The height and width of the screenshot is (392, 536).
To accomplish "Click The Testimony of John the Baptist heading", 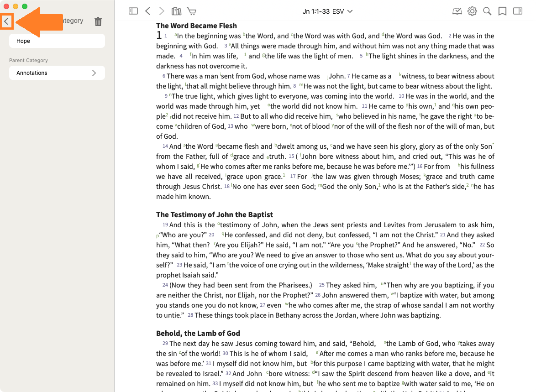I will 215,214.
